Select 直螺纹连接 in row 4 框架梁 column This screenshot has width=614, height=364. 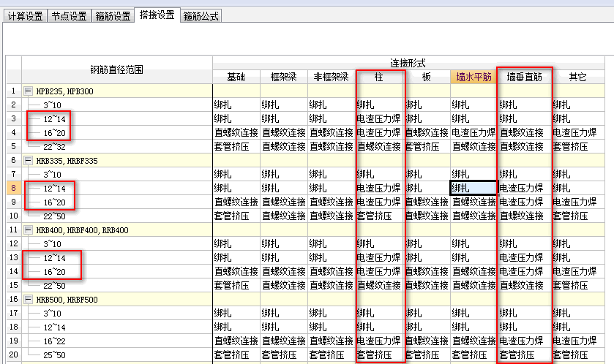tap(284, 132)
